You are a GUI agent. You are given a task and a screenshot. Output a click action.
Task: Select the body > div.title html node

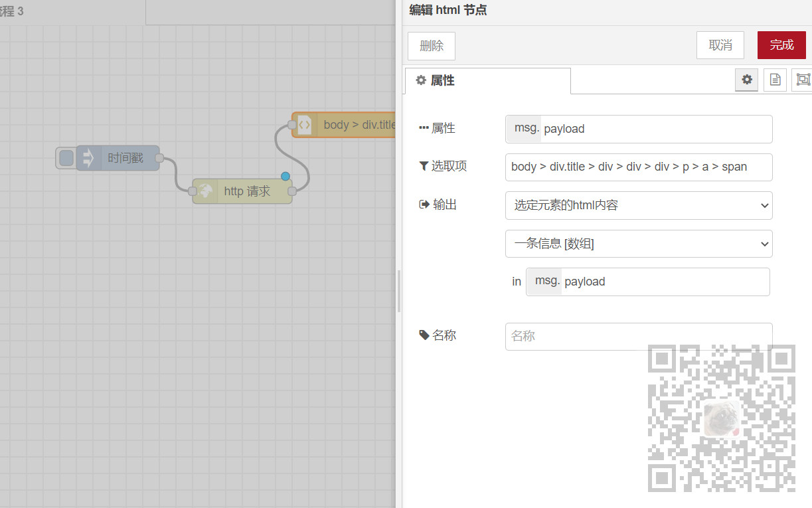point(344,125)
